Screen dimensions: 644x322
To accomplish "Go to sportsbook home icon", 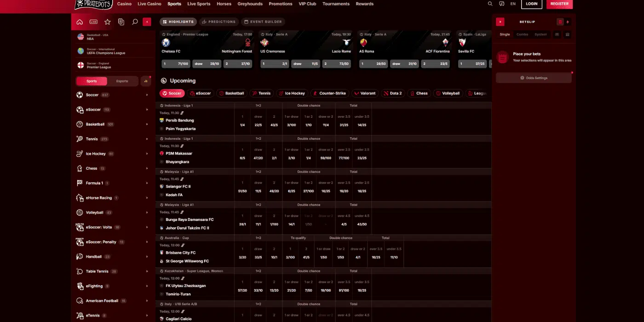I will [80, 22].
